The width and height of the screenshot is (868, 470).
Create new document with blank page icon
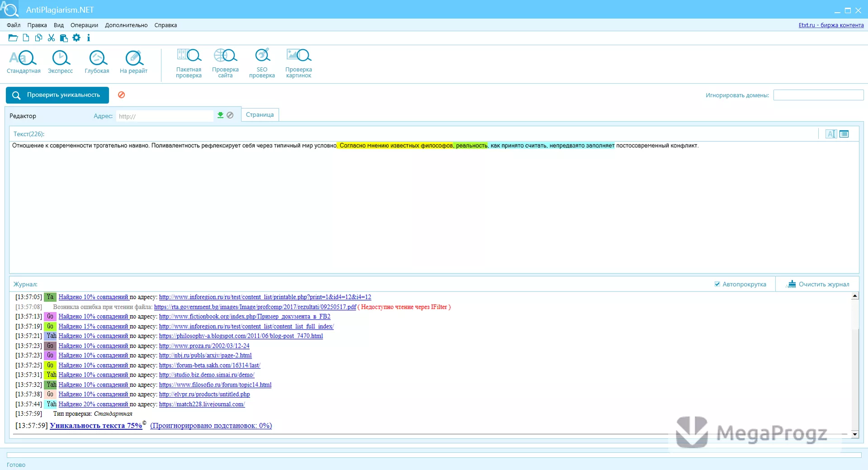pos(26,38)
